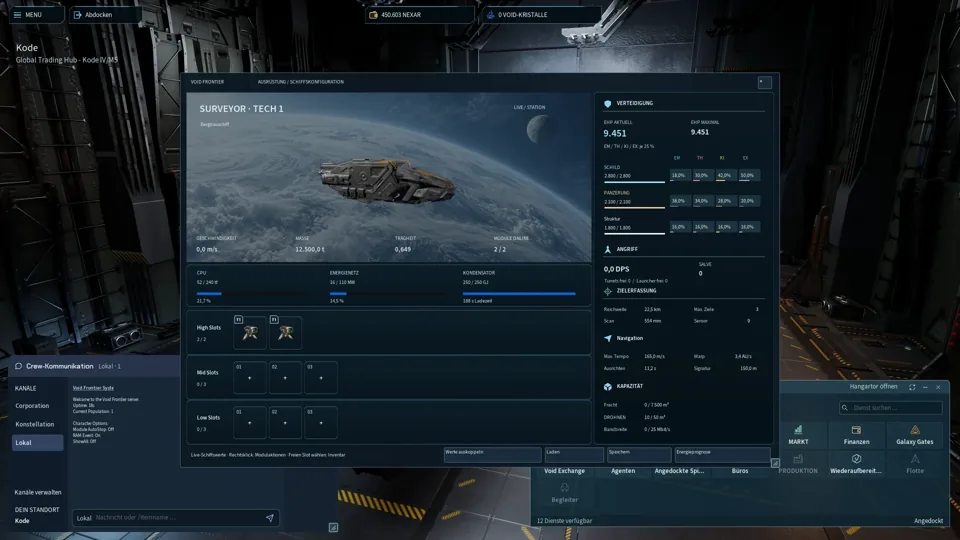The image size is (960, 540).
Task: Open the Wiederaufbereitung service tile
Action: (856, 464)
